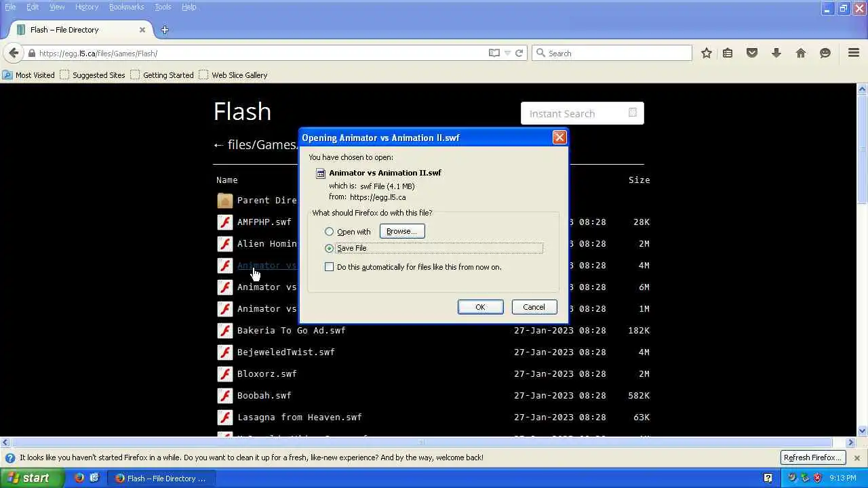Open Most Visited bookmarks folder
This screenshot has width=868, height=488.
(x=28, y=75)
